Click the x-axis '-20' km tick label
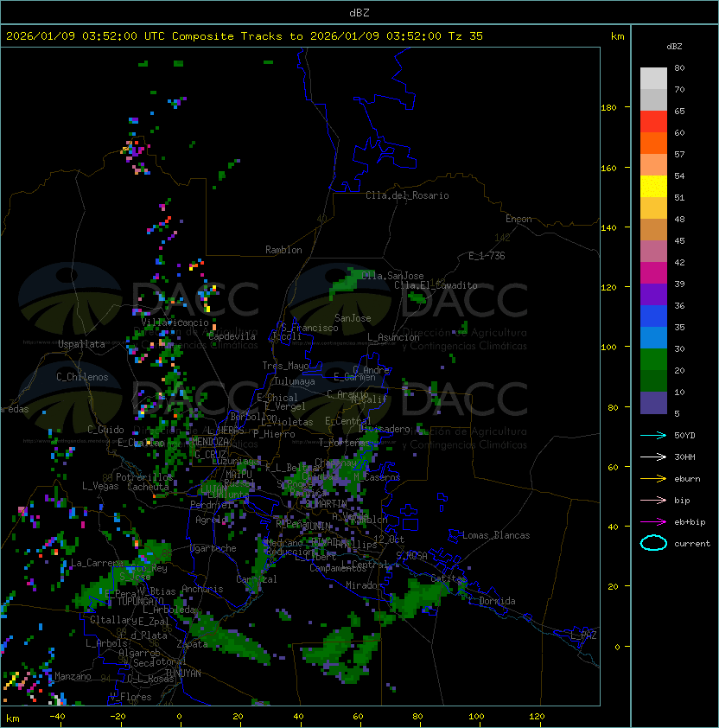This screenshot has height=728, width=719. point(118,717)
